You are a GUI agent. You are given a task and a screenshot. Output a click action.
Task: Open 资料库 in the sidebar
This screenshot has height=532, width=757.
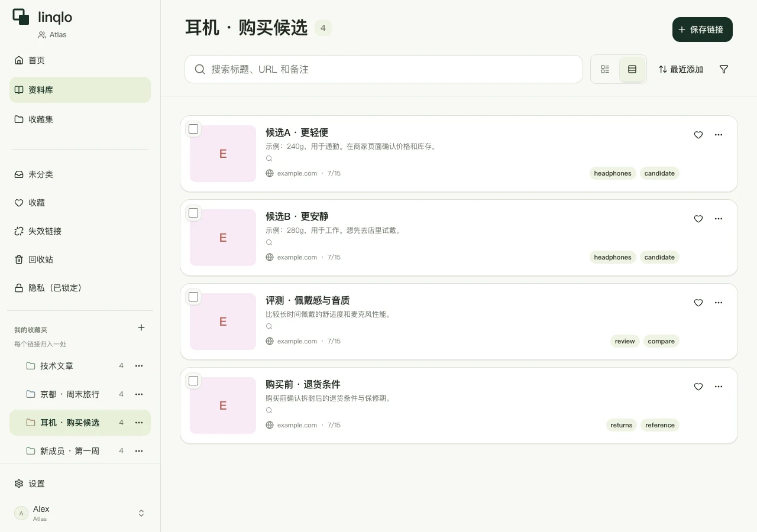click(x=80, y=90)
